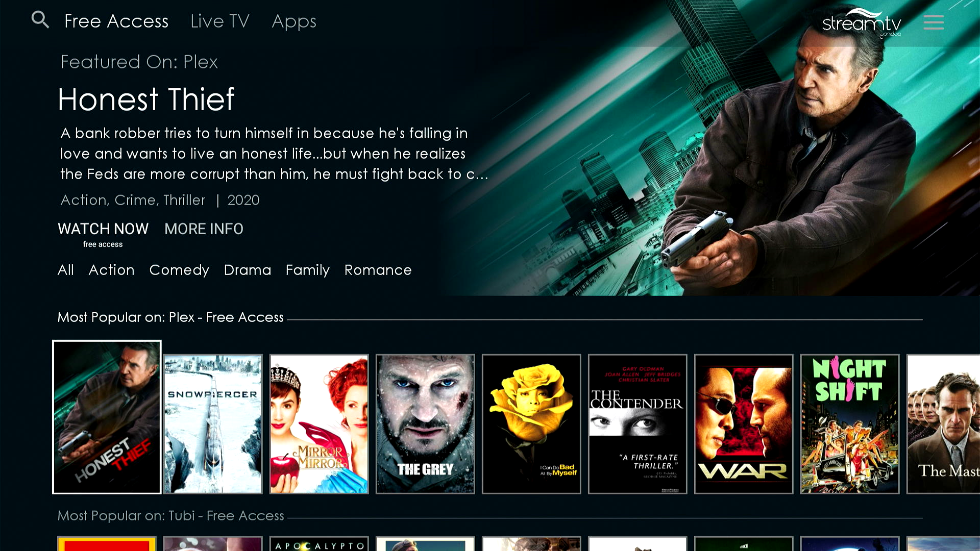980x551 pixels.
Task: Open the Snowpiercer poster
Action: pos(213,424)
